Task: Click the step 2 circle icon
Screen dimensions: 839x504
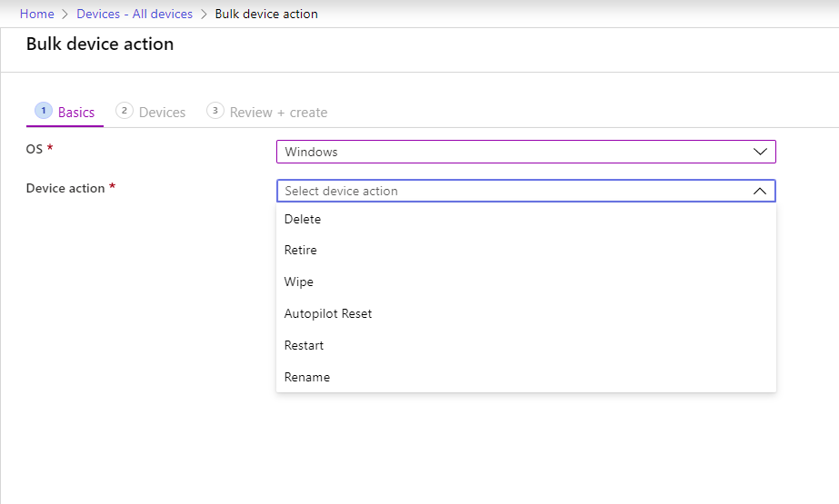Action: tap(125, 111)
